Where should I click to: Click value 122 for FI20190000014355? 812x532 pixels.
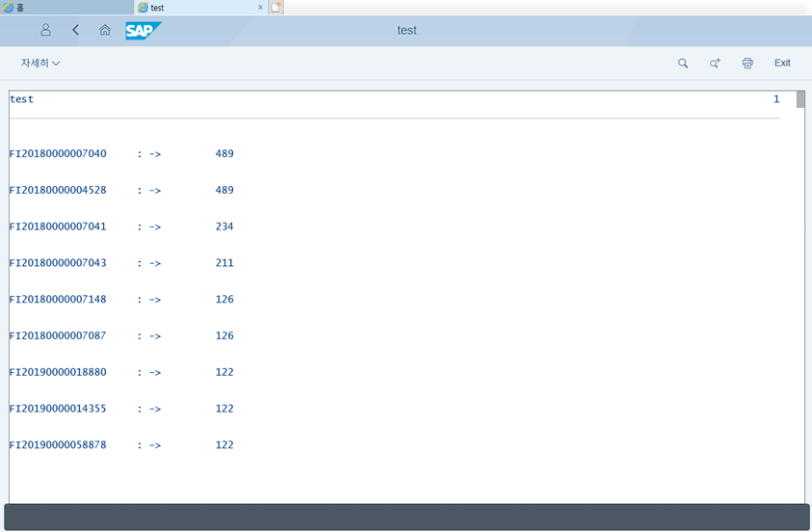[224, 409]
